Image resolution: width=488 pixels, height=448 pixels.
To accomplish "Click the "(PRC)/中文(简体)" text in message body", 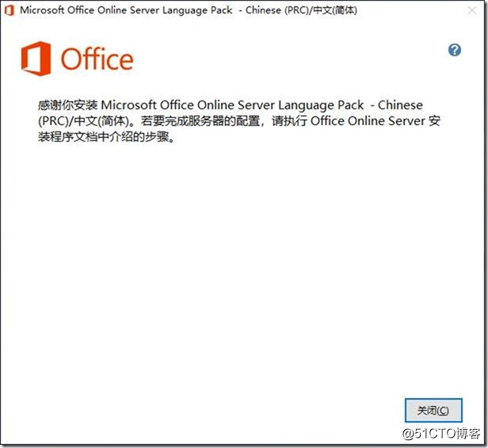I will (x=84, y=121).
